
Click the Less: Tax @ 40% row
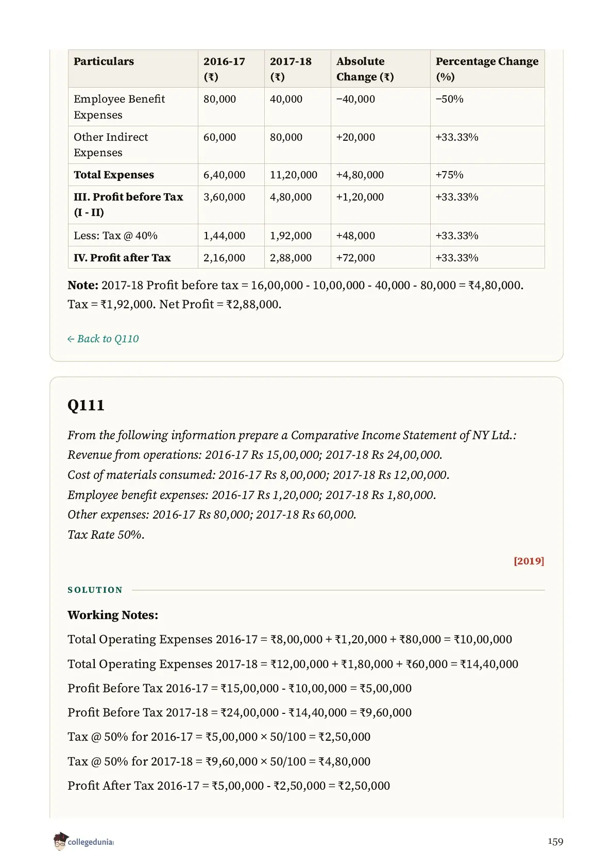point(306,235)
